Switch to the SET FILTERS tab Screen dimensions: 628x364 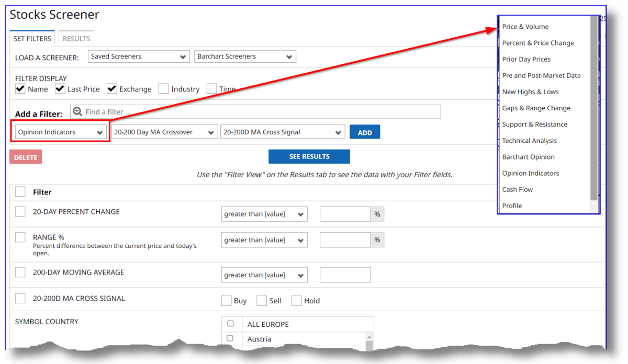(x=32, y=38)
